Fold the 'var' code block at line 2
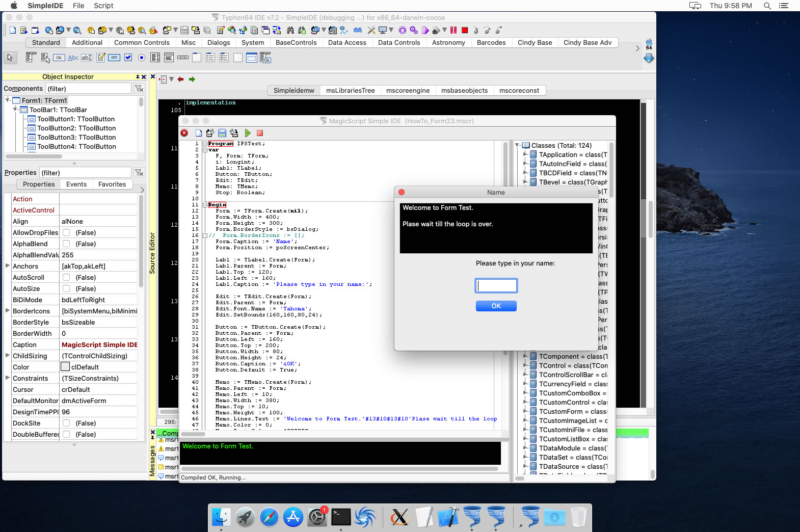 pos(205,150)
